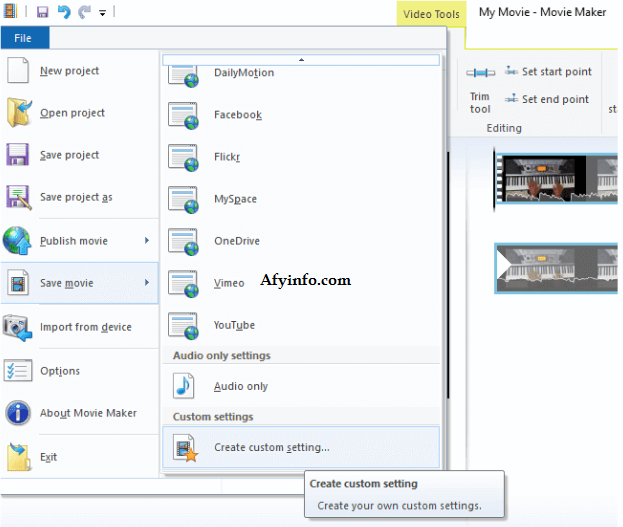Click the Exit folder icon

point(18,457)
